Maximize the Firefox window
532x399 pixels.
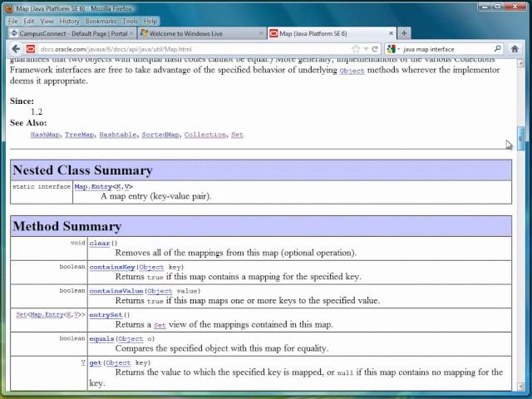(498, 7)
